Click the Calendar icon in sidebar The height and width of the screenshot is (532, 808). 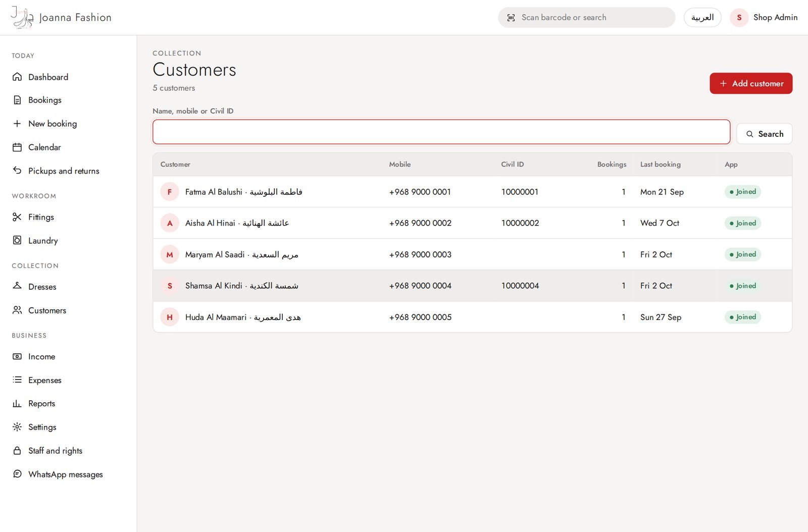pyautogui.click(x=17, y=147)
